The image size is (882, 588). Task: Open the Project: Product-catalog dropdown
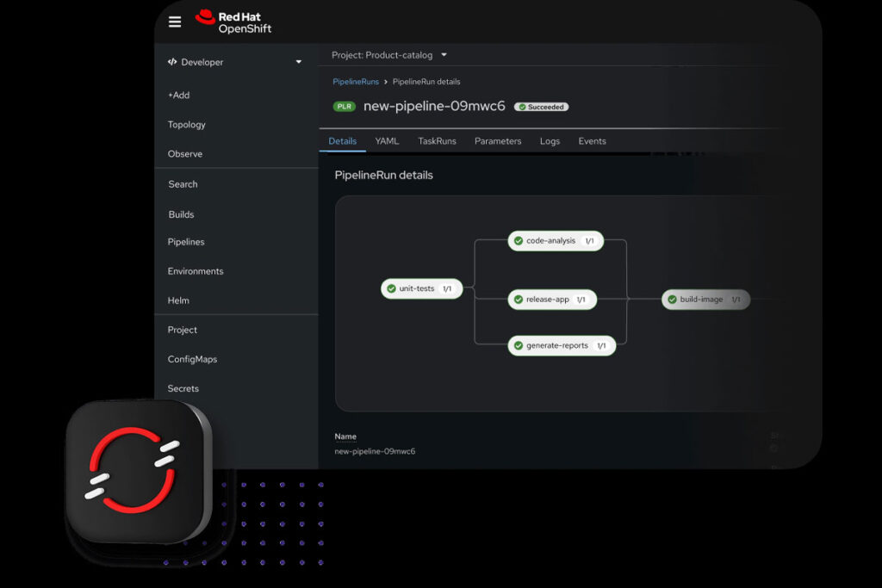[388, 54]
